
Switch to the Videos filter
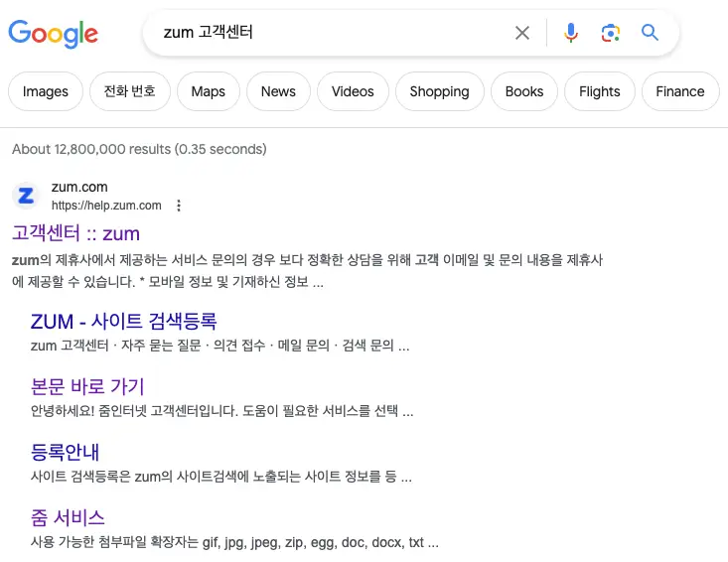[x=353, y=91]
